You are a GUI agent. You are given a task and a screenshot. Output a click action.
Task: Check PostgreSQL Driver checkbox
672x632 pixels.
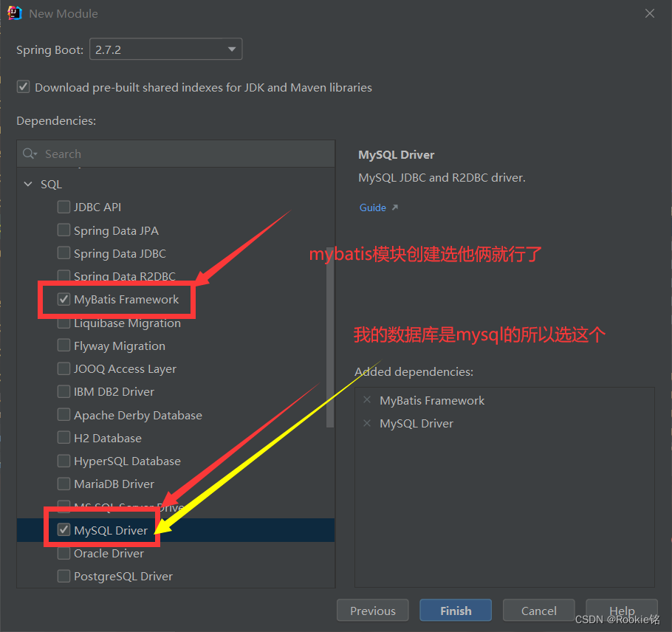64,576
